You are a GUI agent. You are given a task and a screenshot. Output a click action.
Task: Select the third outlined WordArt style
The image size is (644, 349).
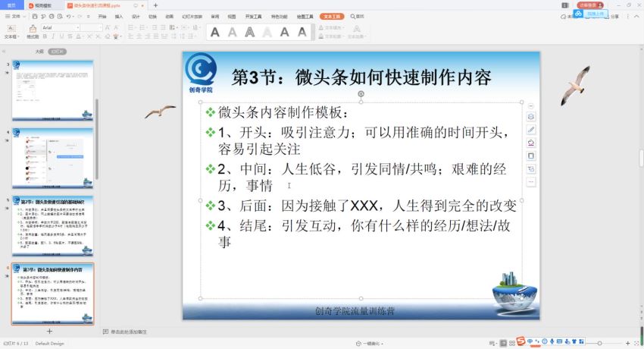[x=250, y=33]
